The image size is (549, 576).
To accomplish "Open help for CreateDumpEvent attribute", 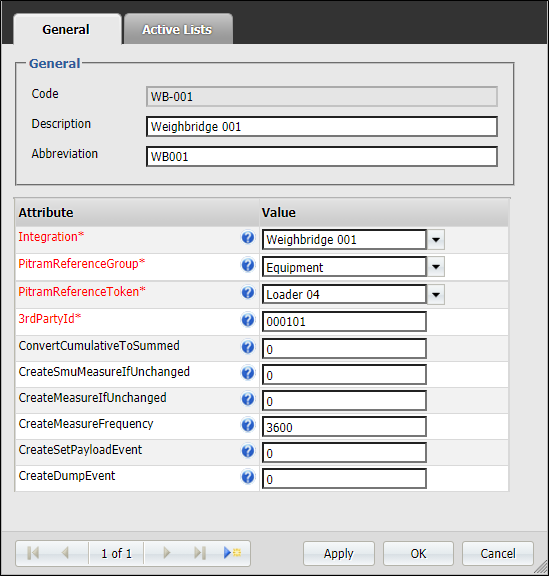I will click(x=248, y=477).
